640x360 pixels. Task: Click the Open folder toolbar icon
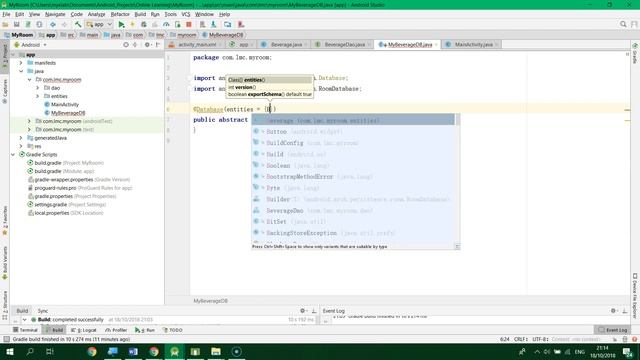(5, 24)
